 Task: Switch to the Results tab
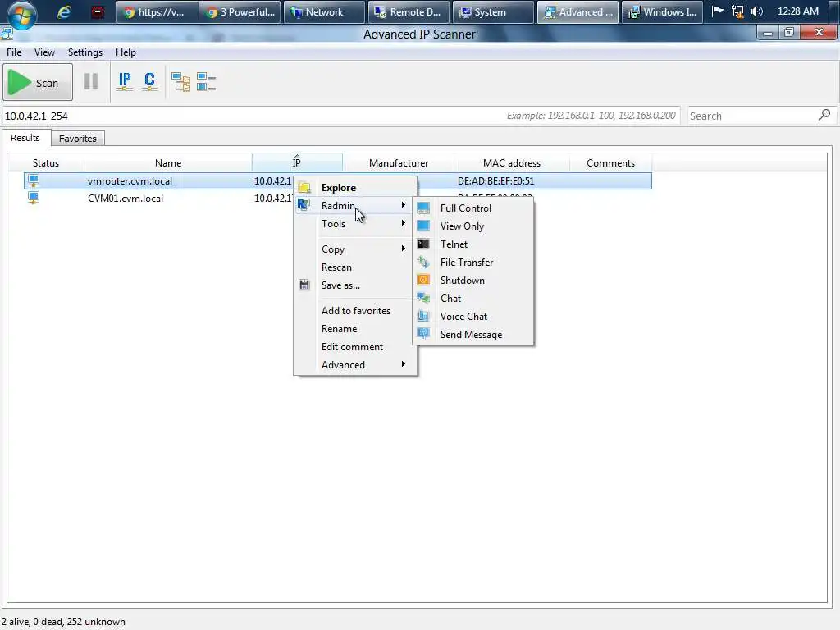[x=25, y=138]
